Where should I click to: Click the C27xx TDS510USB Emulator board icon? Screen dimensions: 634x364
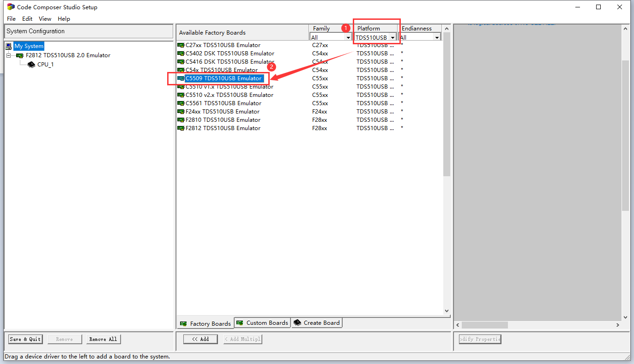tap(181, 45)
